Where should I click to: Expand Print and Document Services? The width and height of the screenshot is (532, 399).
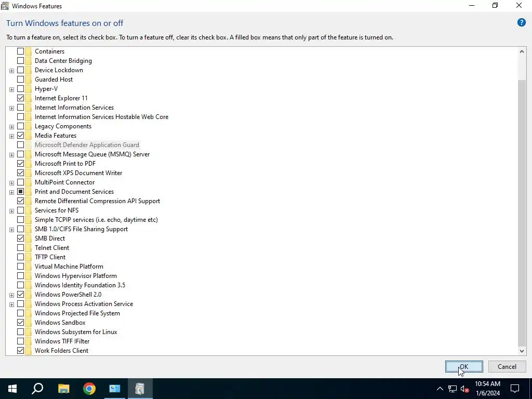(x=11, y=192)
